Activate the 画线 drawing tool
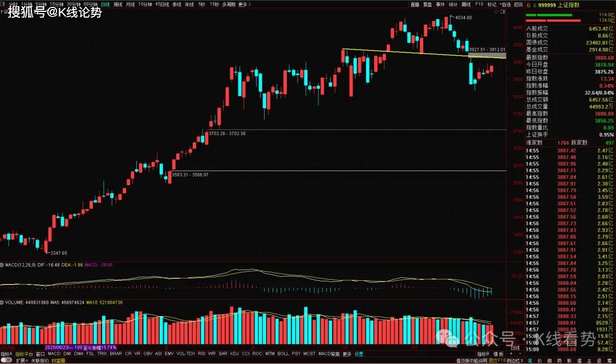616x364 pixels. pos(466,5)
